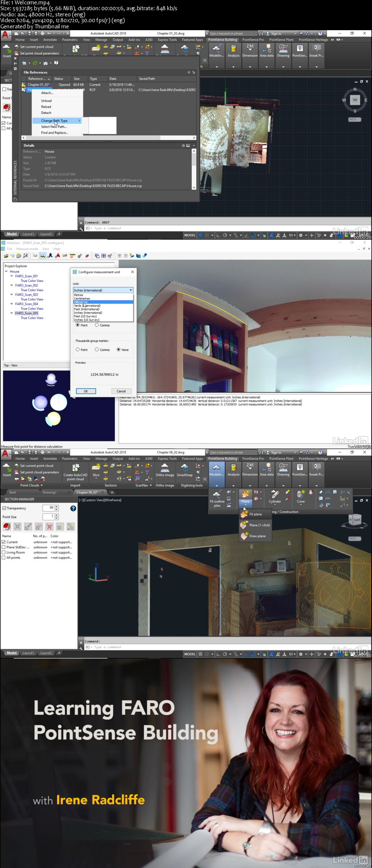Click the red cube new-section icon in Section Manager
372x868 pixels.
click(x=7, y=526)
